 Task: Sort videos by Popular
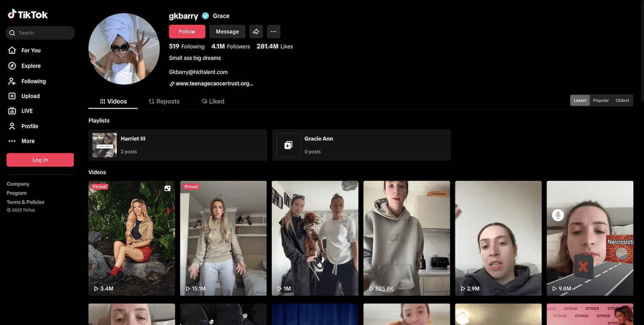coord(601,101)
